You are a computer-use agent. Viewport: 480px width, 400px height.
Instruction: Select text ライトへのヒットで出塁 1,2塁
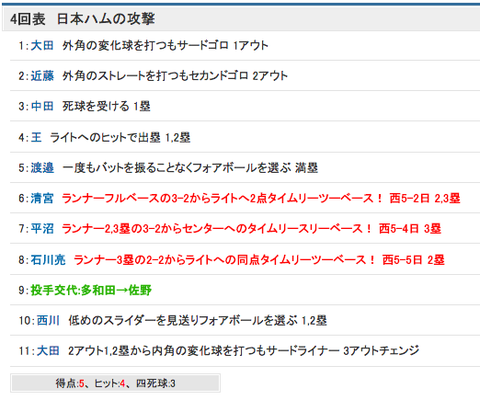(120, 137)
